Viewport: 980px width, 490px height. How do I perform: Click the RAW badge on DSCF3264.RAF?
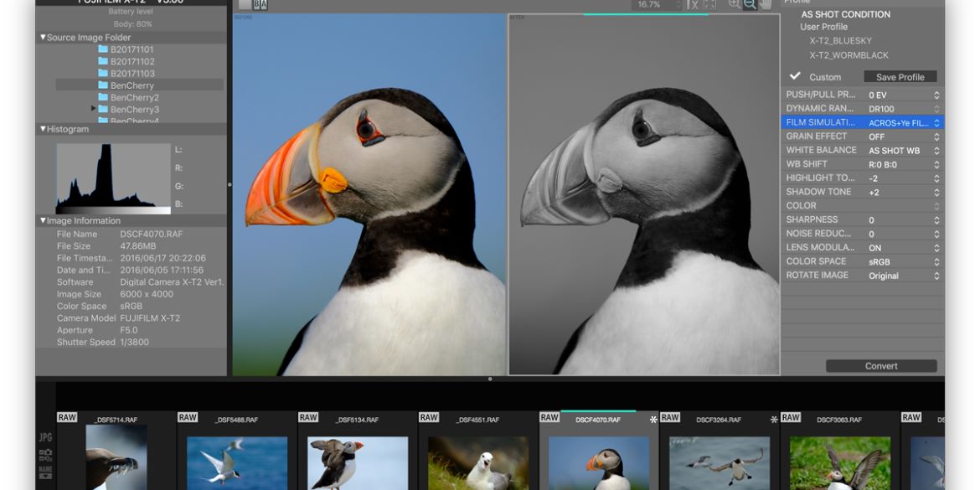670,417
